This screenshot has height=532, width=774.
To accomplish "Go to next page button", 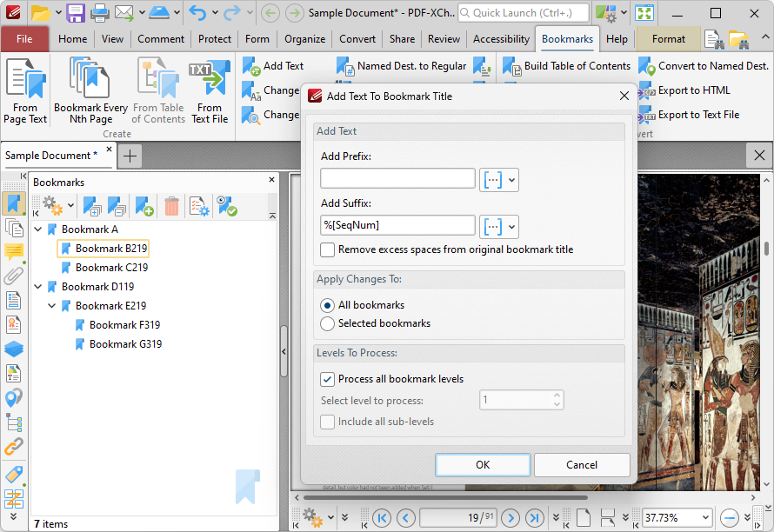I will point(510,518).
